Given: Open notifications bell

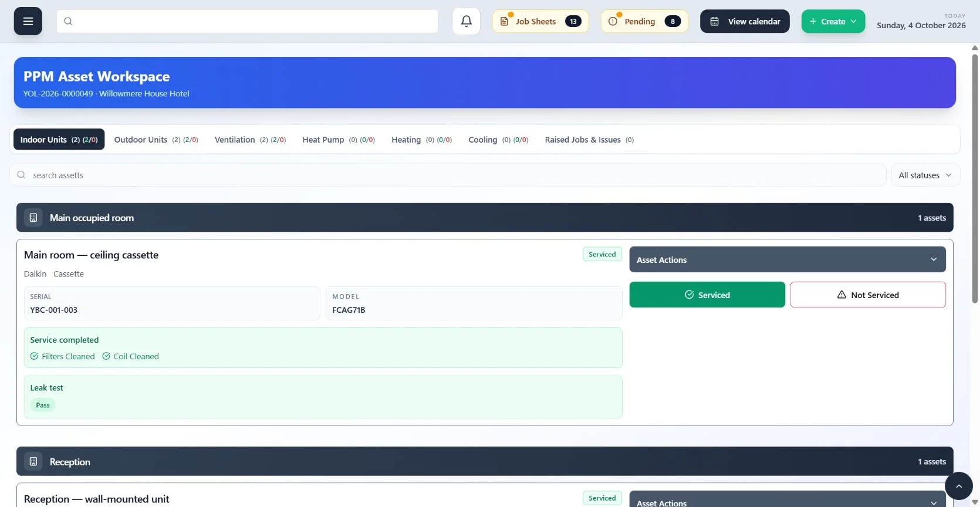Looking at the screenshot, I should point(467,21).
